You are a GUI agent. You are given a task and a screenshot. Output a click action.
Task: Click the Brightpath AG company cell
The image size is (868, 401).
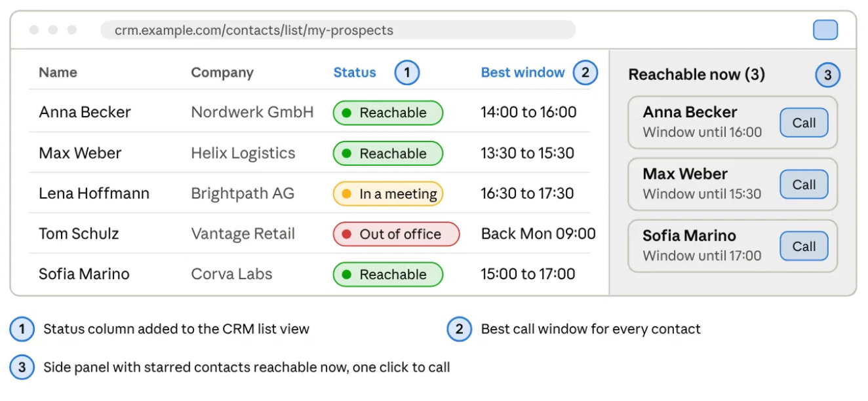pos(243,193)
